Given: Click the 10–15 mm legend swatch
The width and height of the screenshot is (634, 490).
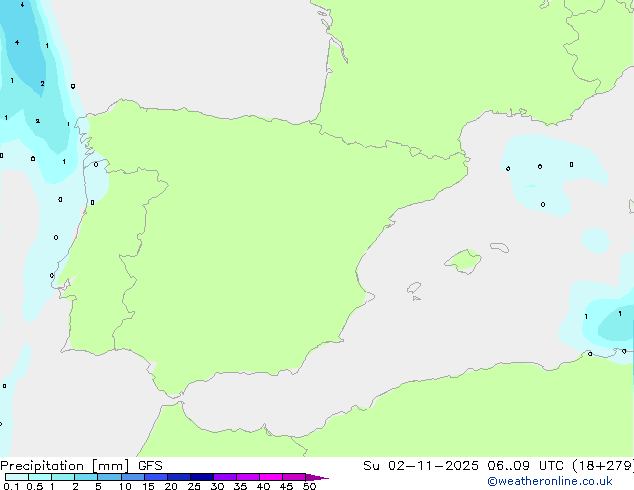Looking at the screenshot, I should click(x=133, y=477).
